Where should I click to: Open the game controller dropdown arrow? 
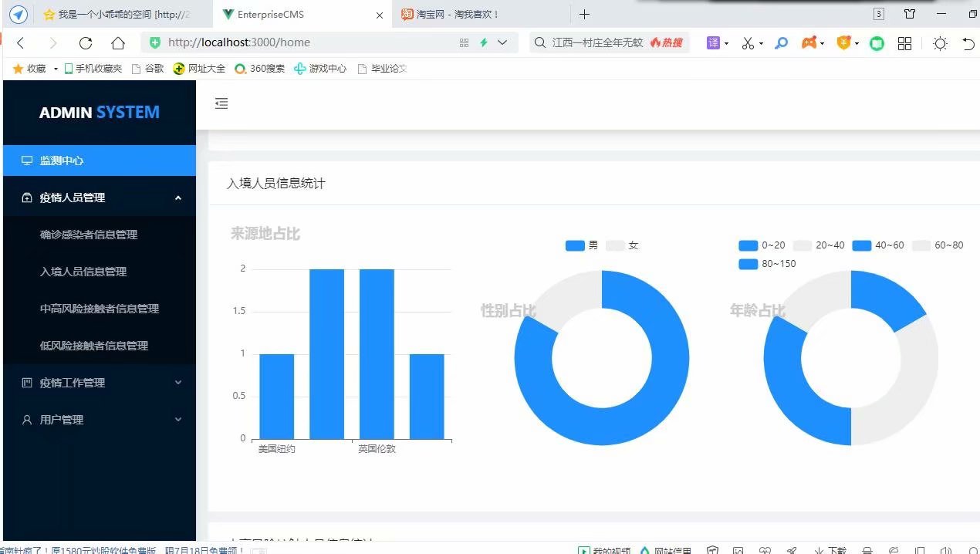pos(823,44)
